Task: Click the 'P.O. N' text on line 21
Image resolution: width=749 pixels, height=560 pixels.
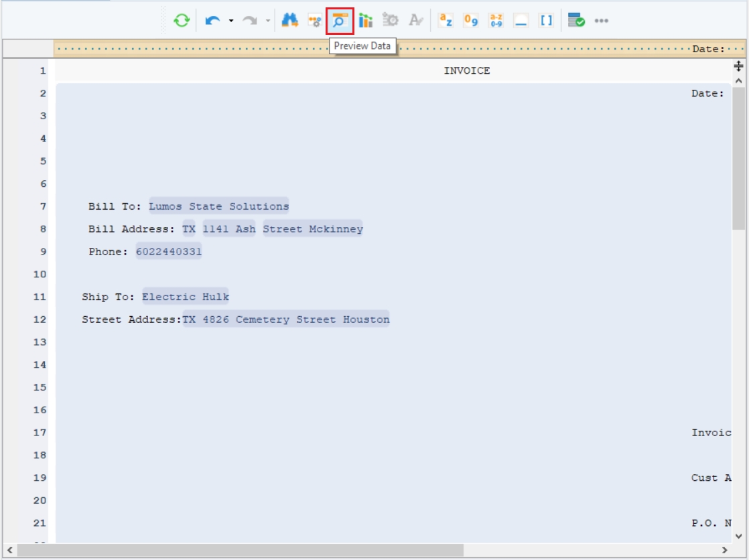Action: [711, 523]
